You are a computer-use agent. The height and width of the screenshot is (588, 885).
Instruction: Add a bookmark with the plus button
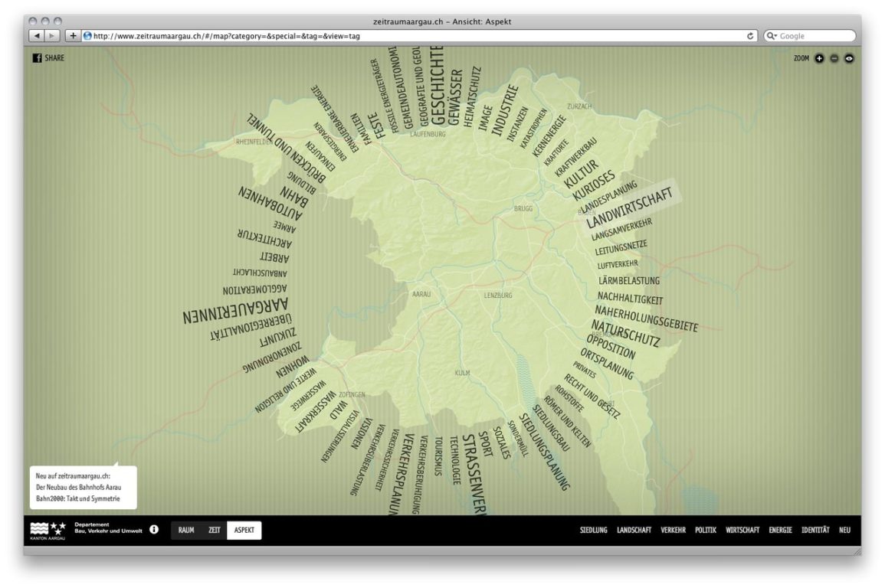click(x=73, y=35)
